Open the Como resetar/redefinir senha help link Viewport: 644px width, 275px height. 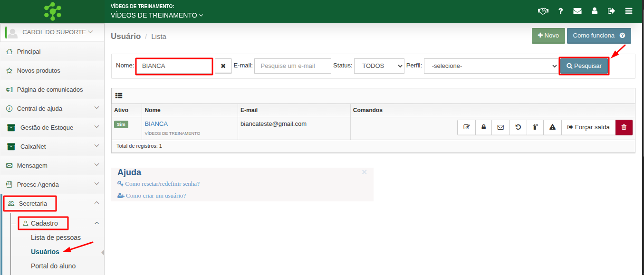[162, 184]
